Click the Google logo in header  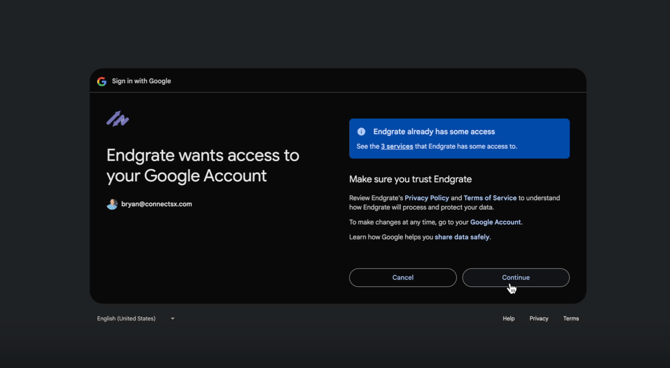click(x=102, y=81)
